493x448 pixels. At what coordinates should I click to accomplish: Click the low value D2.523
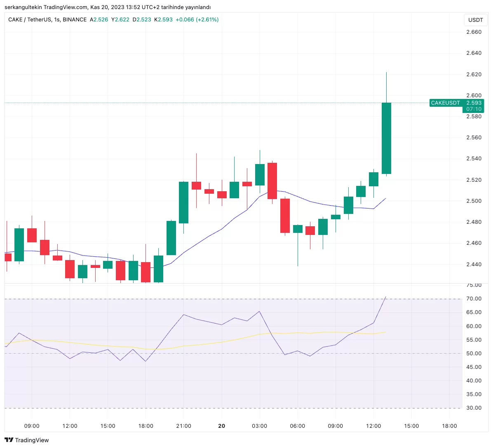(142, 19)
